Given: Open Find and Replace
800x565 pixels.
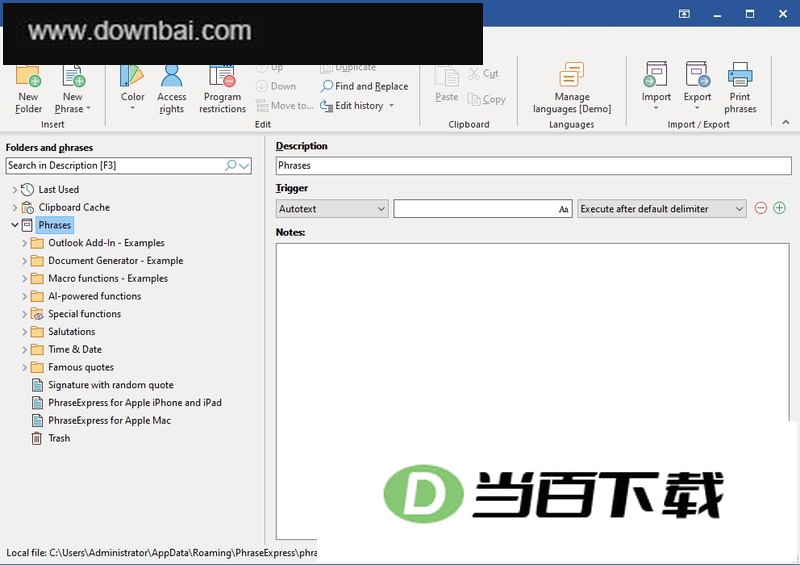Looking at the screenshot, I should [x=364, y=86].
